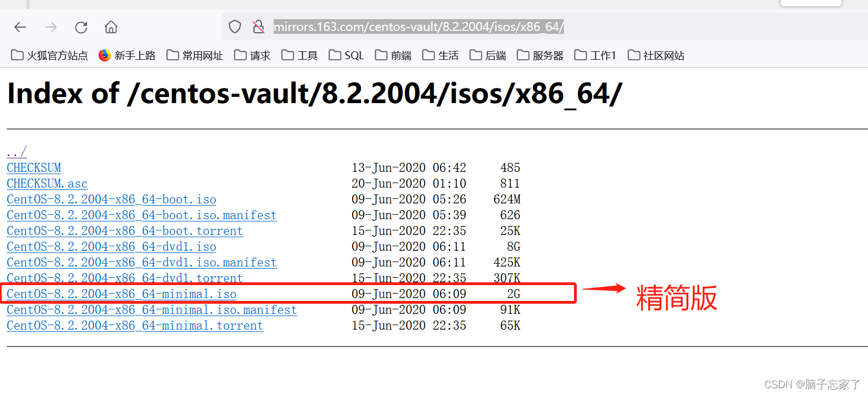The image size is (868, 395).
Task: Open the CHECKSUM.asc link
Action: tap(47, 184)
